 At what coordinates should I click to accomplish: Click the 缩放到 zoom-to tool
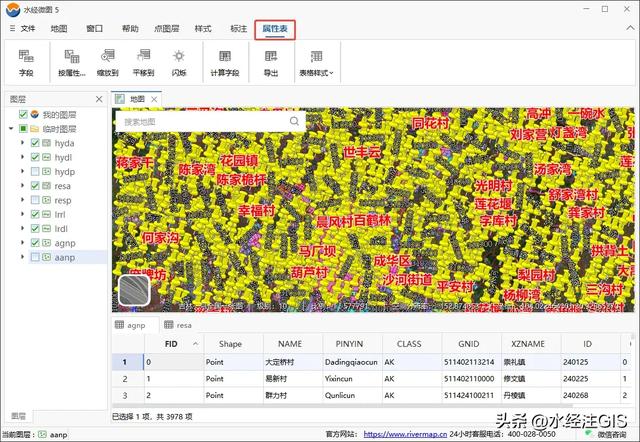pos(108,63)
